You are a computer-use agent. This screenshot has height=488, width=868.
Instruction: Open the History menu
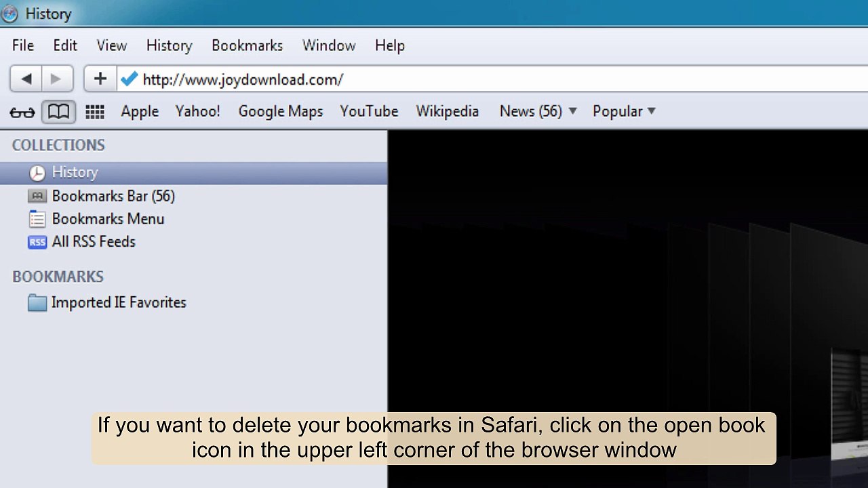[x=170, y=45]
